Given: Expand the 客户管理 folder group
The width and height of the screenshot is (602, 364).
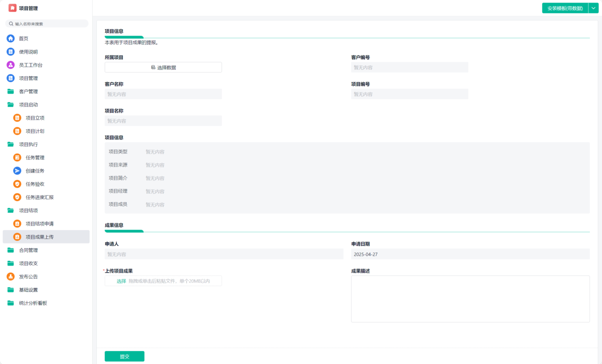Looking at the screenshot, I should coord(46,91).
